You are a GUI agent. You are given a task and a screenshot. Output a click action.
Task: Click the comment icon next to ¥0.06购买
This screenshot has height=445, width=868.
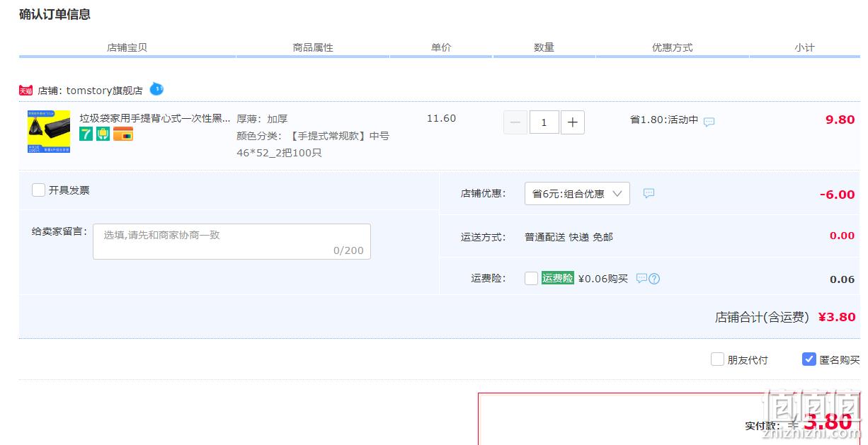pyautogui.click(x=641, y=279)
